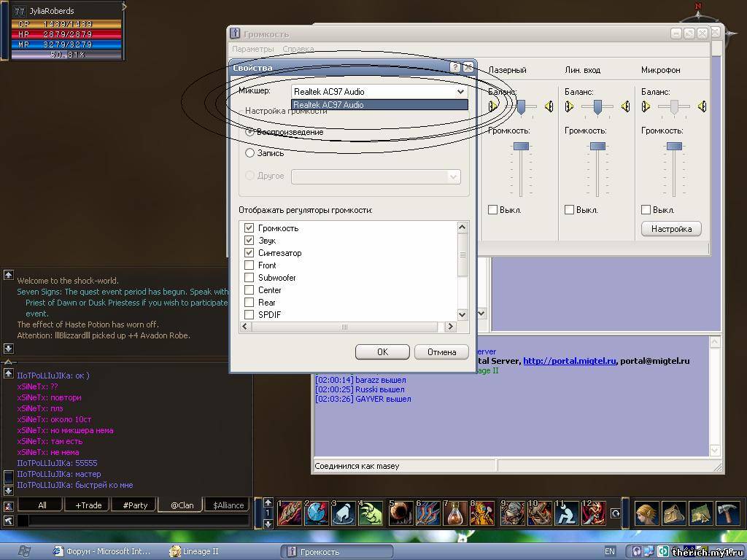Go to previous shortcut bar page arrow

tap(268, 502)
